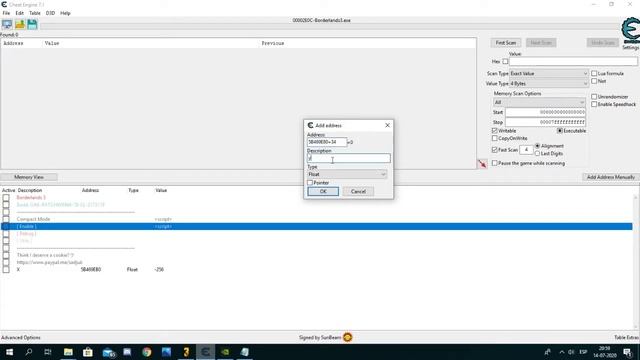The height and width of the screenshot is (360, 640).
Task: Confirm with OK in Add address dialog
Action: [x=323, y=191]
